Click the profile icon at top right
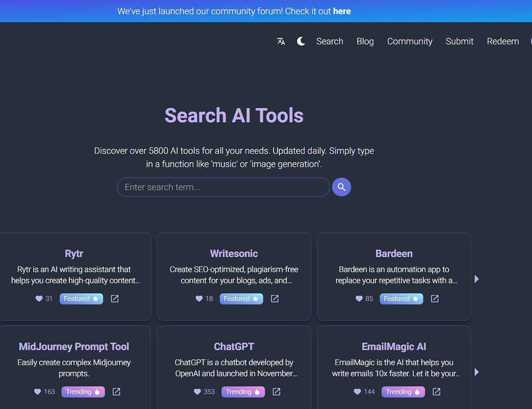This screenshot has height=409, width=532. pyautogui.click(x=530, y=41)
